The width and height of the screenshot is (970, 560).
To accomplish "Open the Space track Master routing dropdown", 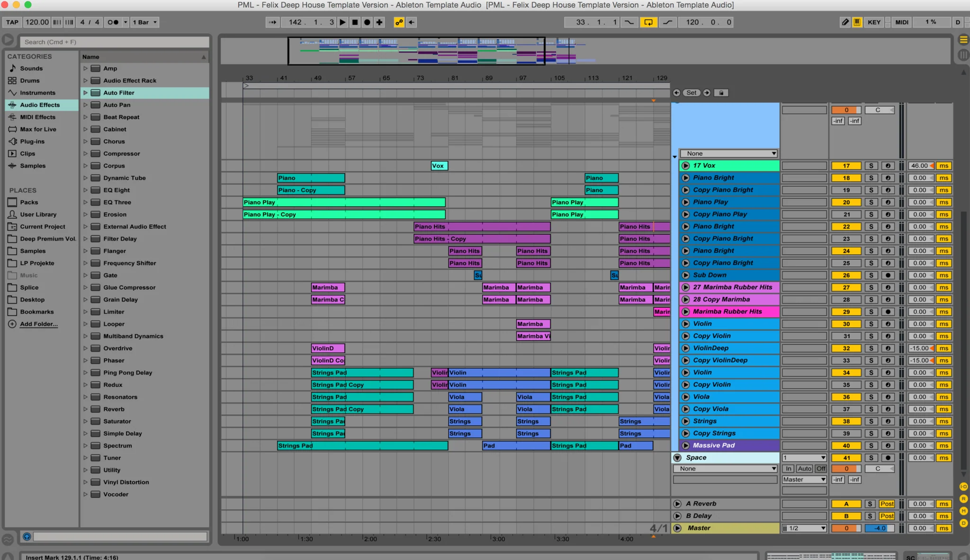I will click(804, 480).
